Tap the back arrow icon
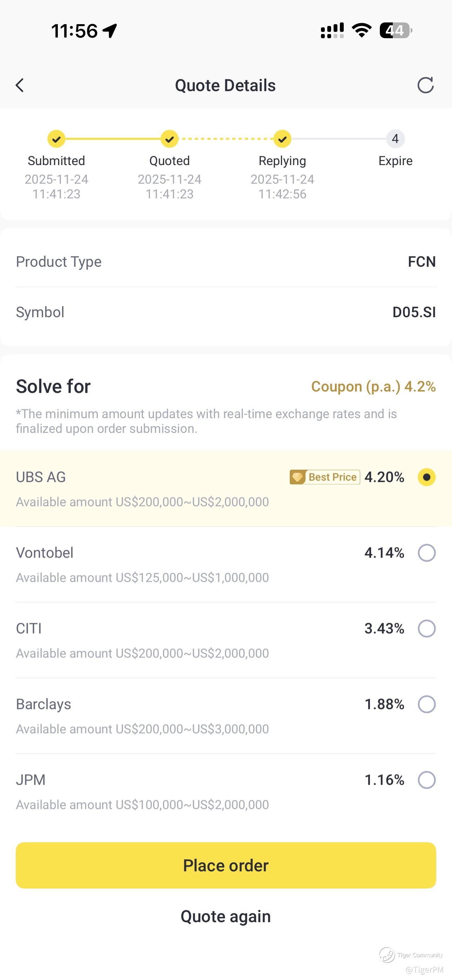Viewport: 452px width, 980px height. (x=20, y=85)
